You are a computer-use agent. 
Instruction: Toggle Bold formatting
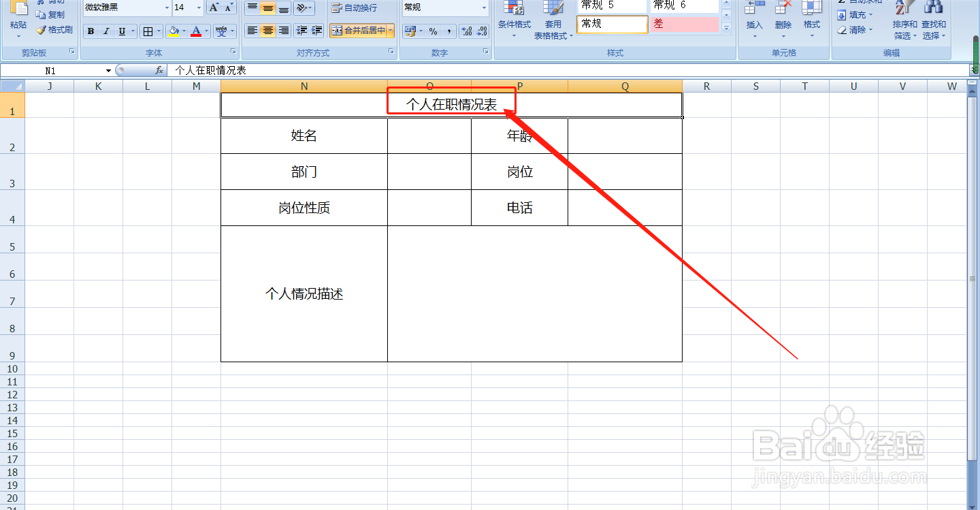click(91, 31)
